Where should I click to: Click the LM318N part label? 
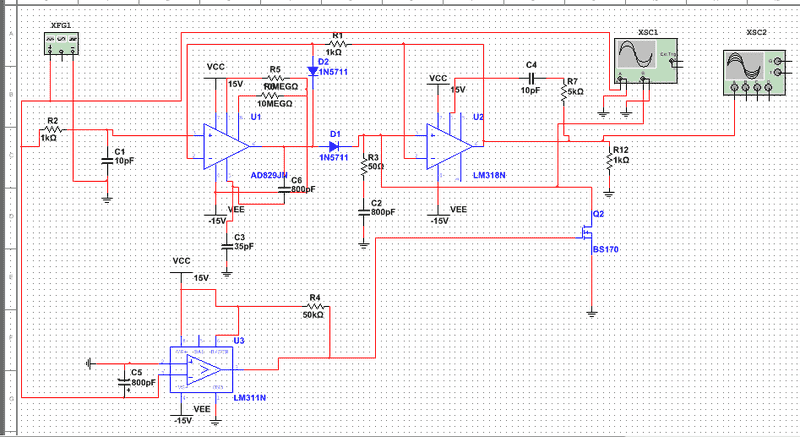coord(489,175)
